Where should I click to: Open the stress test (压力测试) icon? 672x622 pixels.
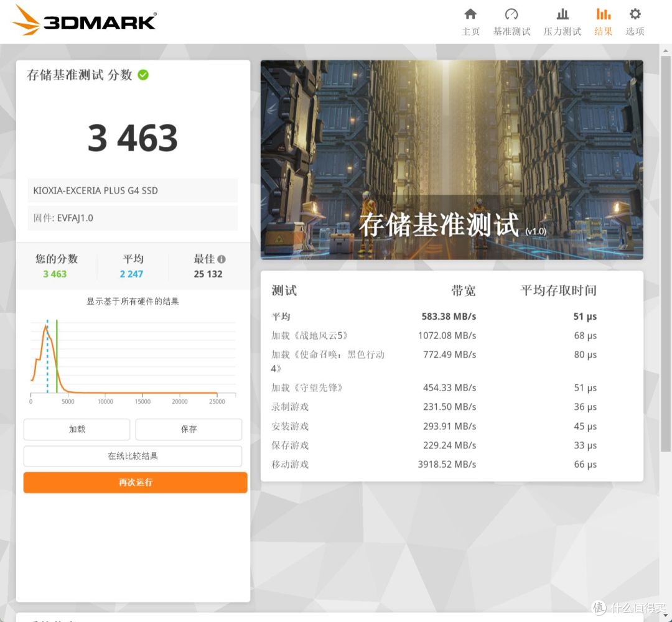point(562,14)
